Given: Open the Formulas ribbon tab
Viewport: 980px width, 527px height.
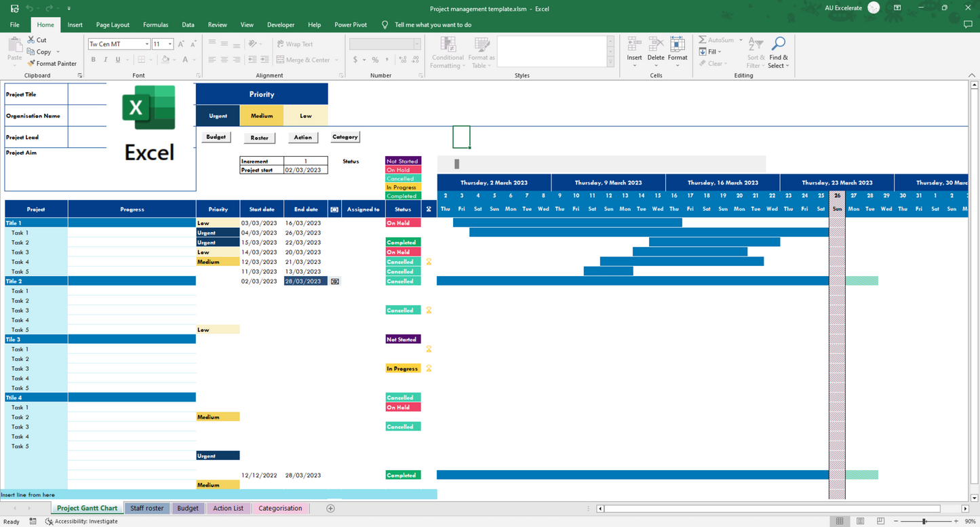Looking at the screenshot, I should coord(155,24).
